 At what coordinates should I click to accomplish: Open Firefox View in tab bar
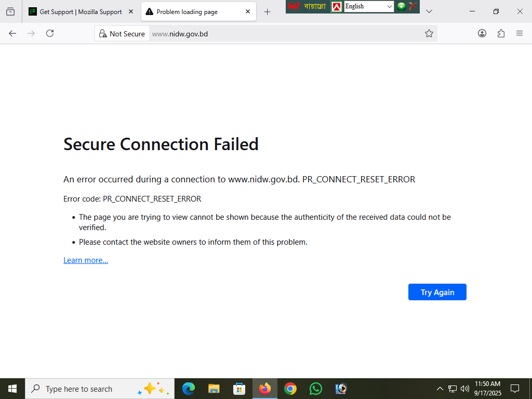[10, 11]
